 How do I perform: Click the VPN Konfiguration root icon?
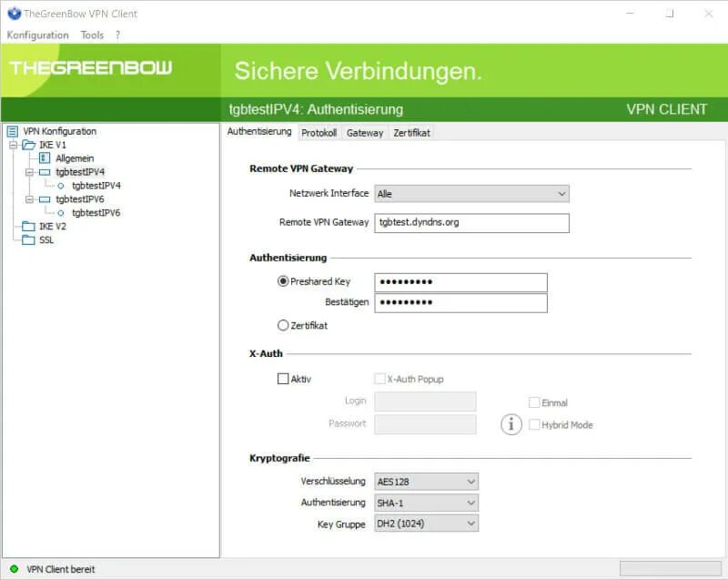13,131
